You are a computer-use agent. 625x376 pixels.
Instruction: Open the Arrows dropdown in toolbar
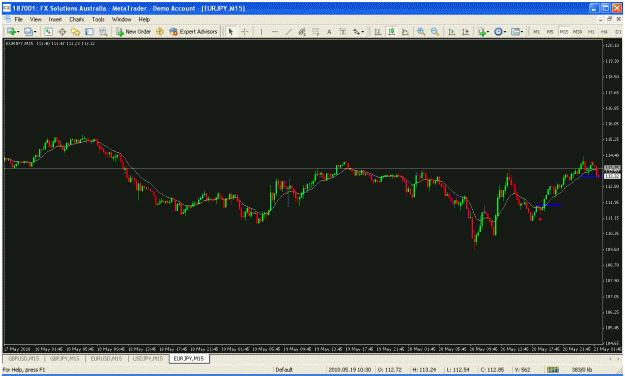tap(358, 31)
